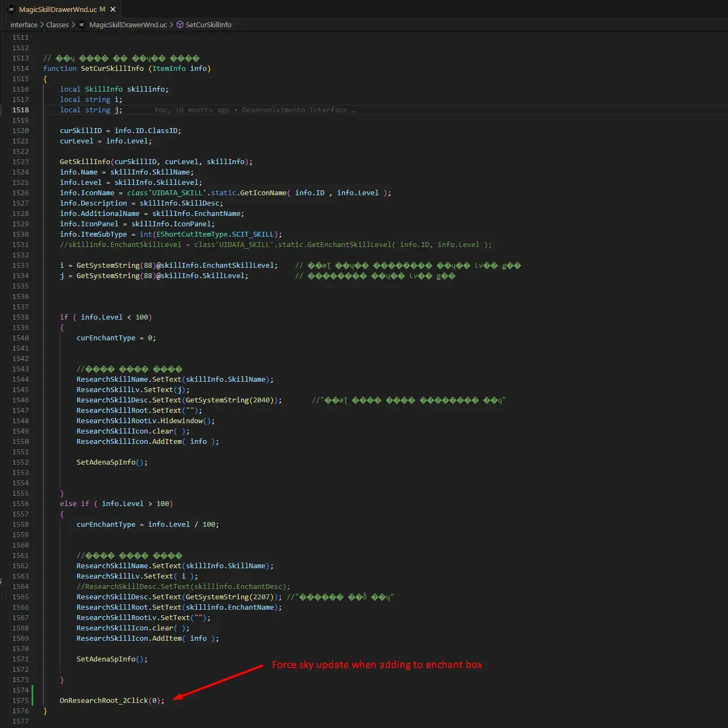The width and height of the screenshot is (728, 728).
Task: Click 'ResearchSkillRootLv.Hidewindow();' line
Action: point(146,420)
